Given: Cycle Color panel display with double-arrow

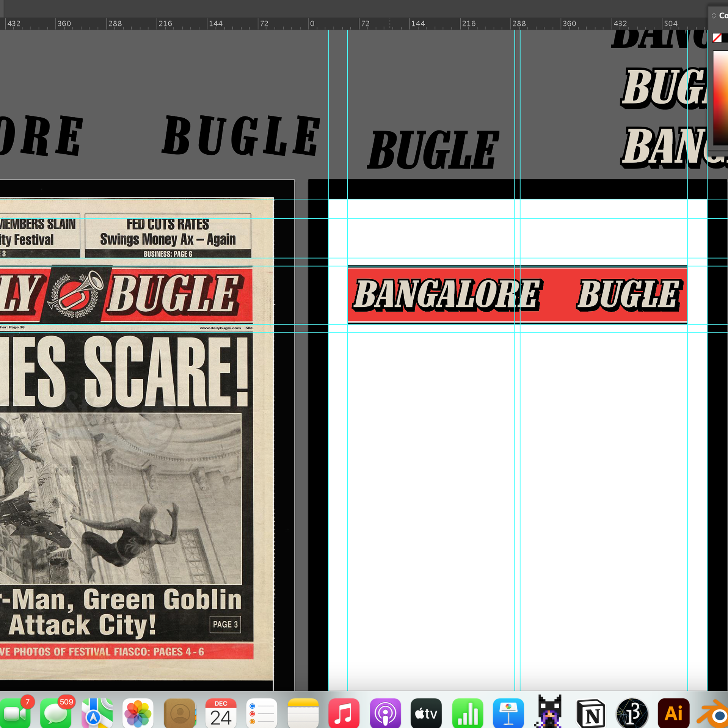Looking at the screenshot, I should [x=714, y=16].
